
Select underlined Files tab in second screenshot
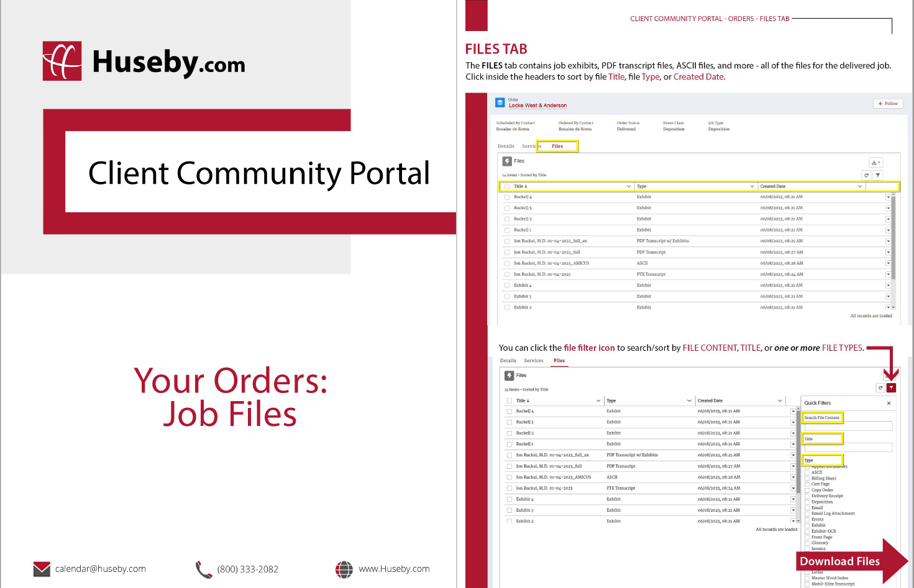(x=559, y=361)
